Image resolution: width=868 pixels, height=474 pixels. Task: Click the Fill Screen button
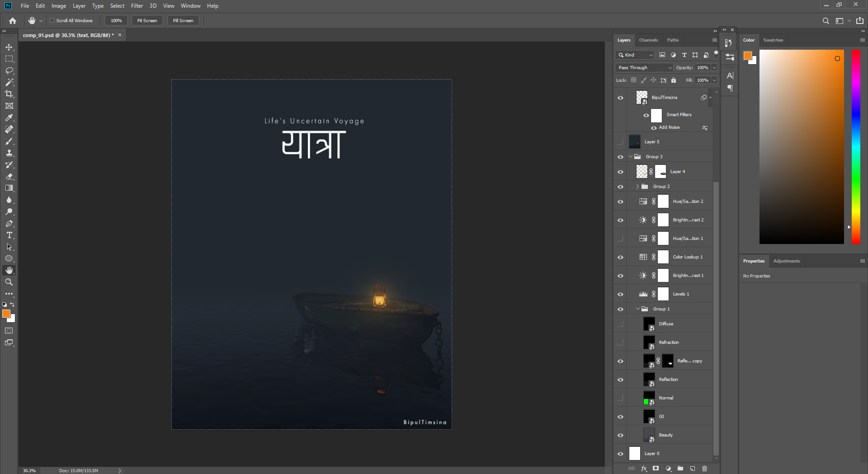(x=183, y=20)
